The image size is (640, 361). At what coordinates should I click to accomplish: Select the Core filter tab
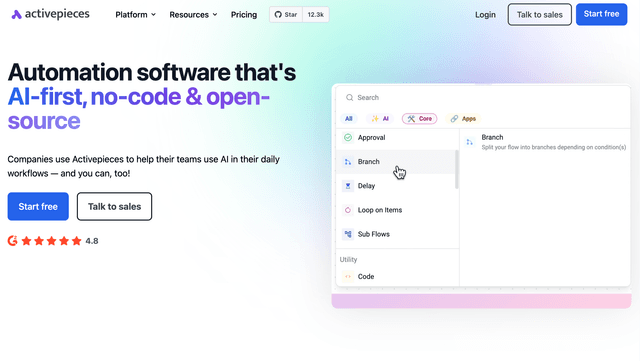[420, 119]
